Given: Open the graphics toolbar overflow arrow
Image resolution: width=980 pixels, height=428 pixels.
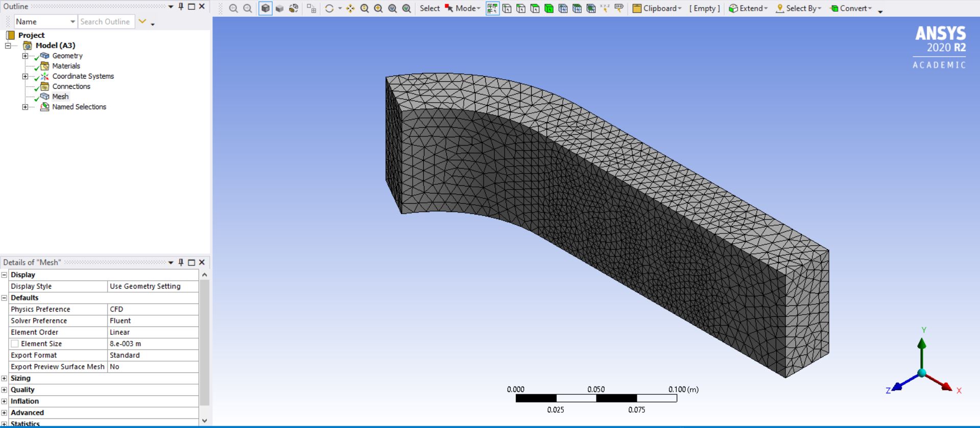Looking at the screenshot, I should pos(880,11).
